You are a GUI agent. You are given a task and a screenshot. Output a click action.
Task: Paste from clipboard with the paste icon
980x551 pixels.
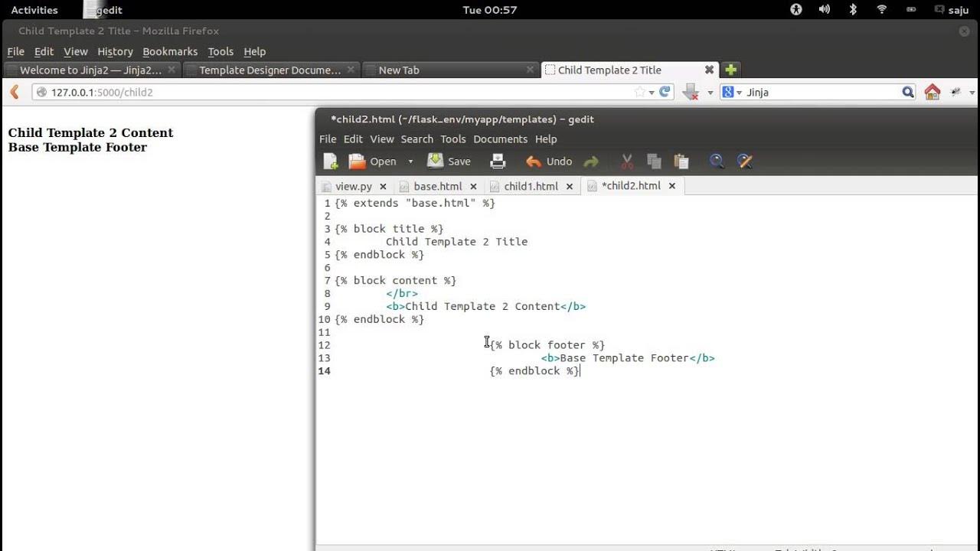point(681,161)
